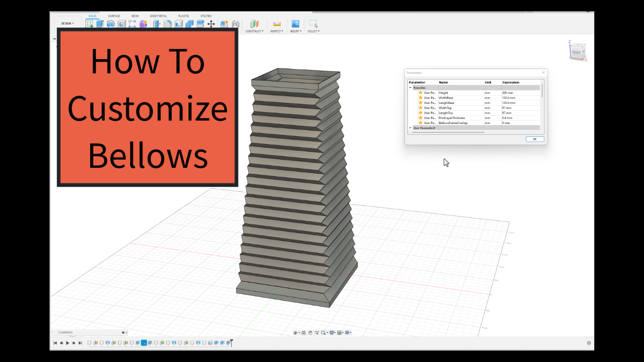Collapse the Favorites group
Viewport: 644px width, 362px height.
click(x=410, y=87)
